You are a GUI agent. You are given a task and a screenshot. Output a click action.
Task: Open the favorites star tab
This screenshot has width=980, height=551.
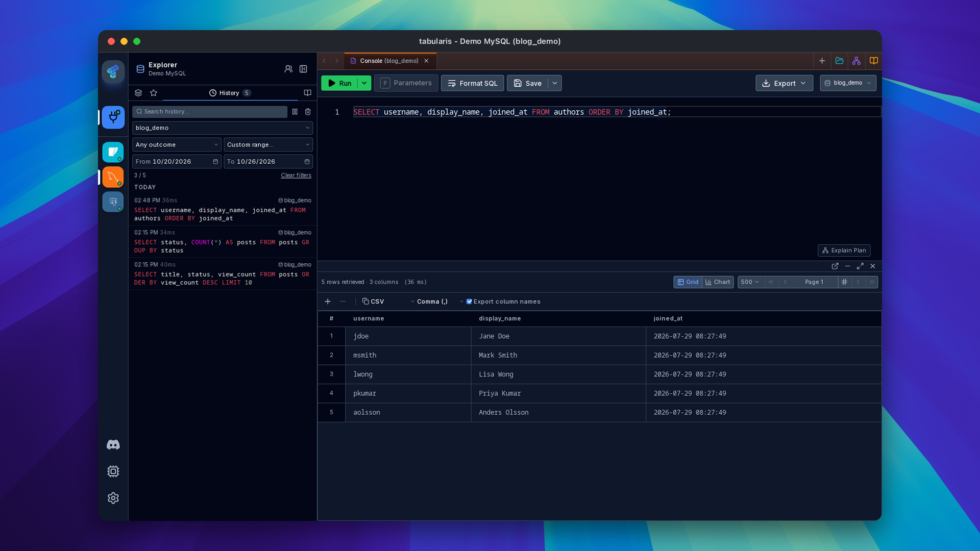click(154, 93)
